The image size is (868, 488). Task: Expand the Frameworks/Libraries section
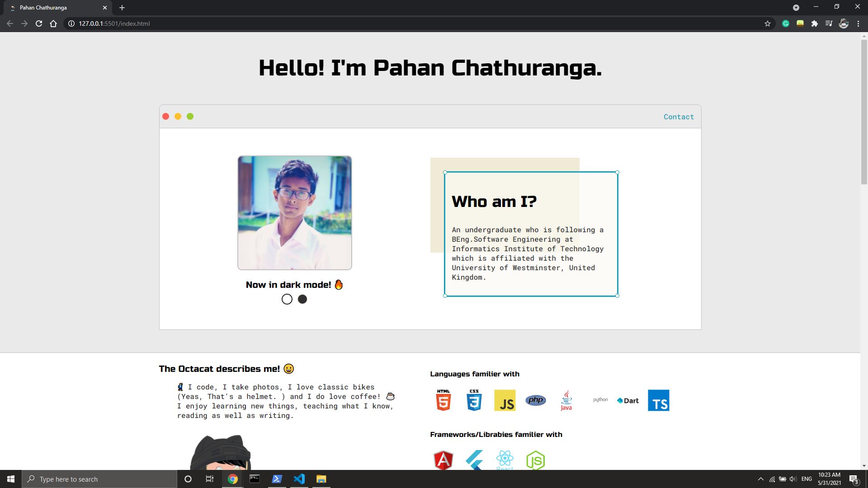point(496,434)
